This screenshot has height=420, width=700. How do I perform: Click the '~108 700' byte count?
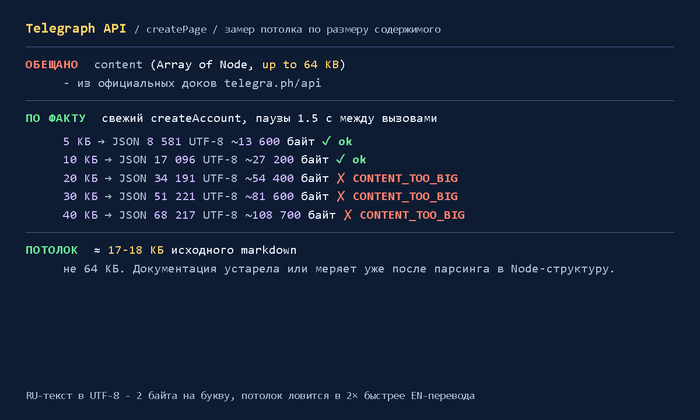[x=273, y=215]
